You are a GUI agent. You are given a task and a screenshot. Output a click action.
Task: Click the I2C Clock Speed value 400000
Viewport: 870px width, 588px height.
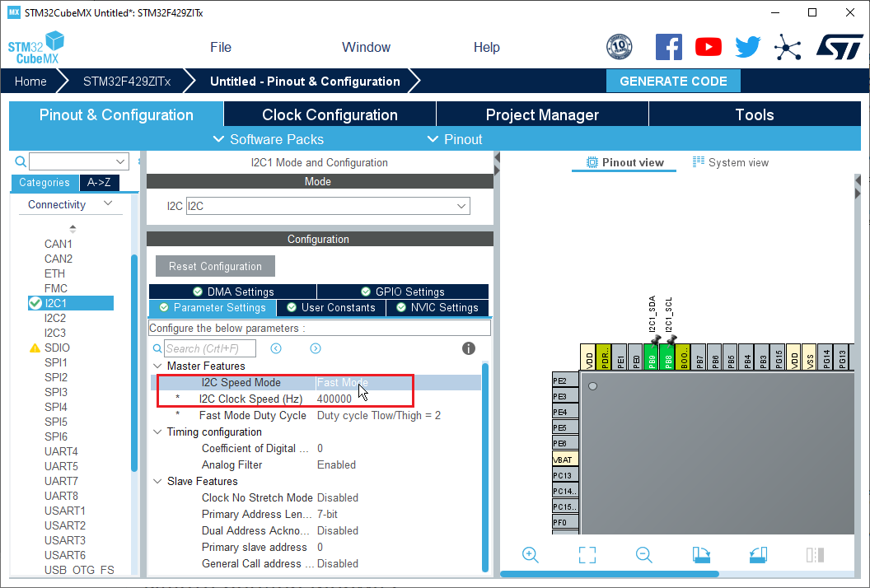tap(334, 399)
